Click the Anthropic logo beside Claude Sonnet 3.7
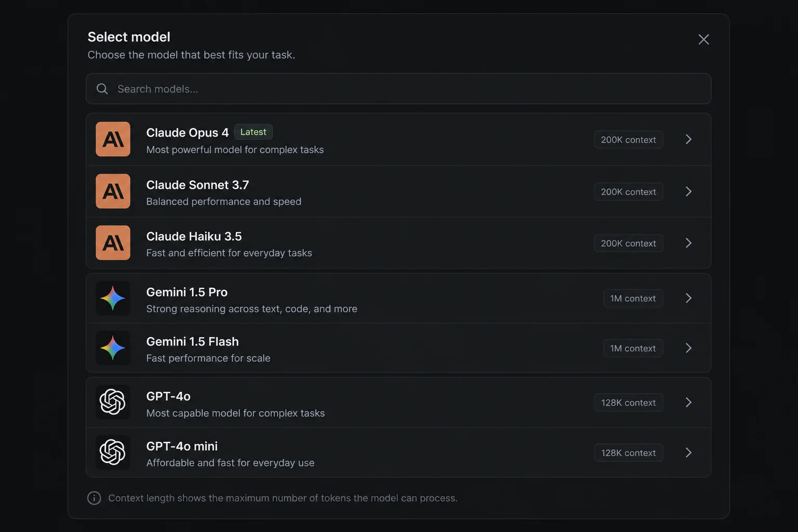This screenshot has width=798, height=532. pyautogui.click(x=113, y=191)
